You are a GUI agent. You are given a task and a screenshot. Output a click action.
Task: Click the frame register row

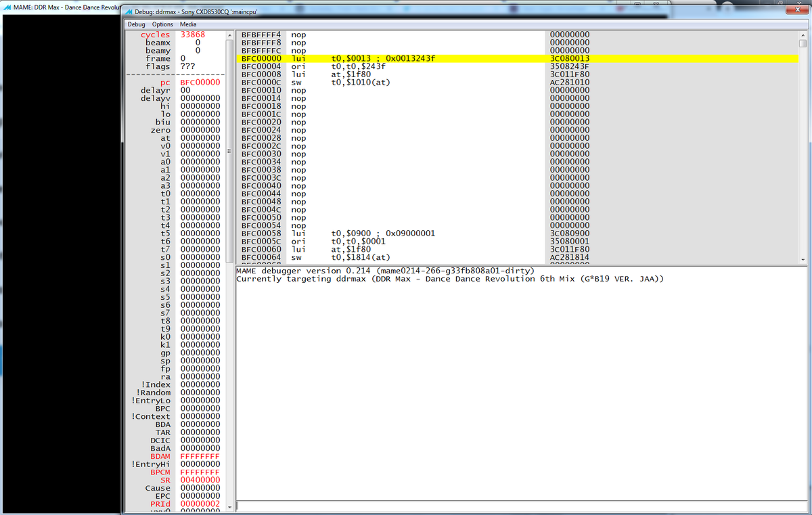pyautogui.click(x=176, y=59)
